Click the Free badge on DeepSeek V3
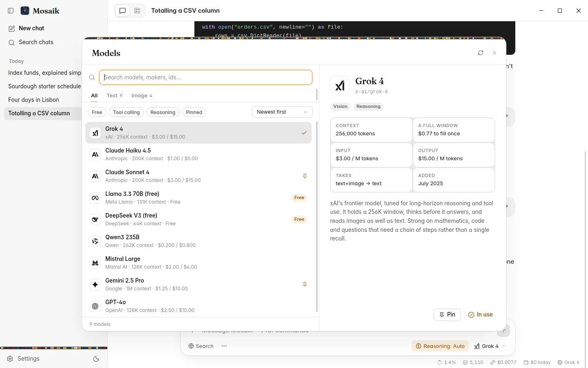 point(299,219)
